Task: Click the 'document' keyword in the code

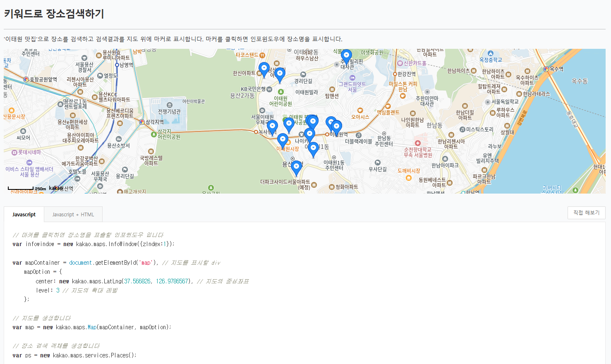Action: coord(80,263)
